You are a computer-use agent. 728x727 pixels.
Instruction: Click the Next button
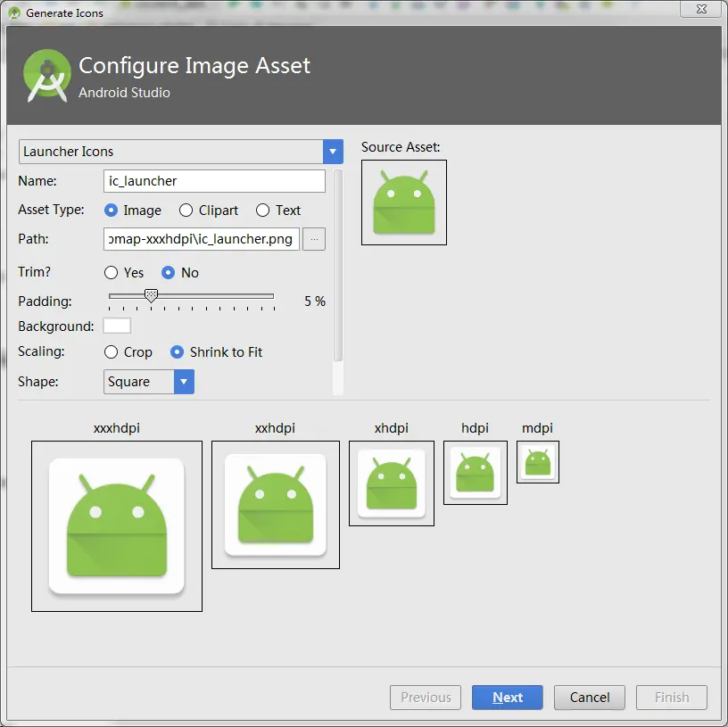[508, 698]
